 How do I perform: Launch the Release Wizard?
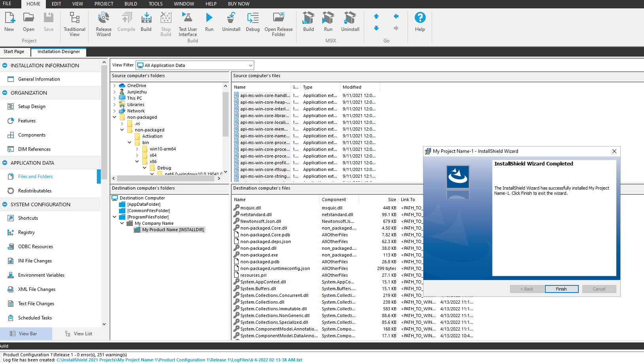coord(104,25)
